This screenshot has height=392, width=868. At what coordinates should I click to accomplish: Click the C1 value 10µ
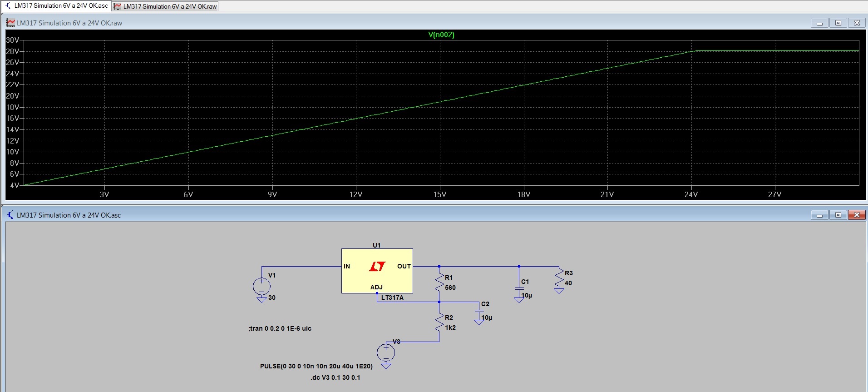pos(527,295)
